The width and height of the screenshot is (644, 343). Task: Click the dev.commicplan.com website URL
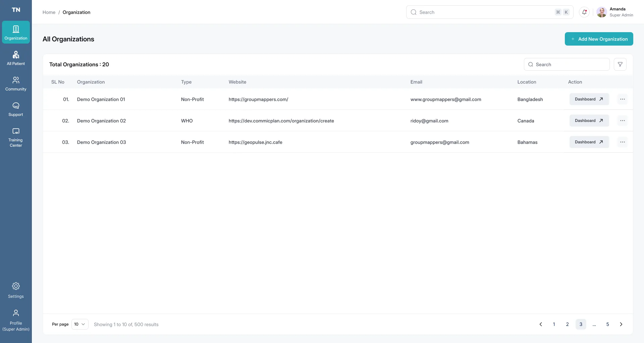pyautogui.click(x=281, y=121)
